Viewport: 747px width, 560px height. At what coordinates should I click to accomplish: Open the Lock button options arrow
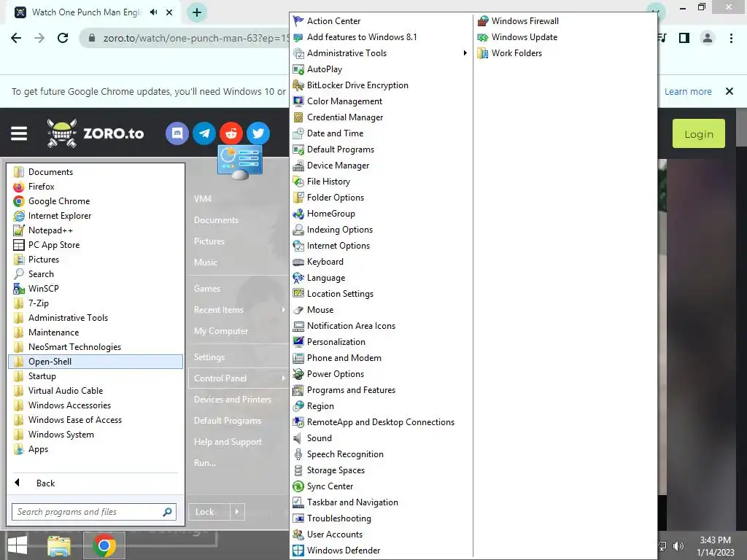pyautogui.click(x=237, y=512)
